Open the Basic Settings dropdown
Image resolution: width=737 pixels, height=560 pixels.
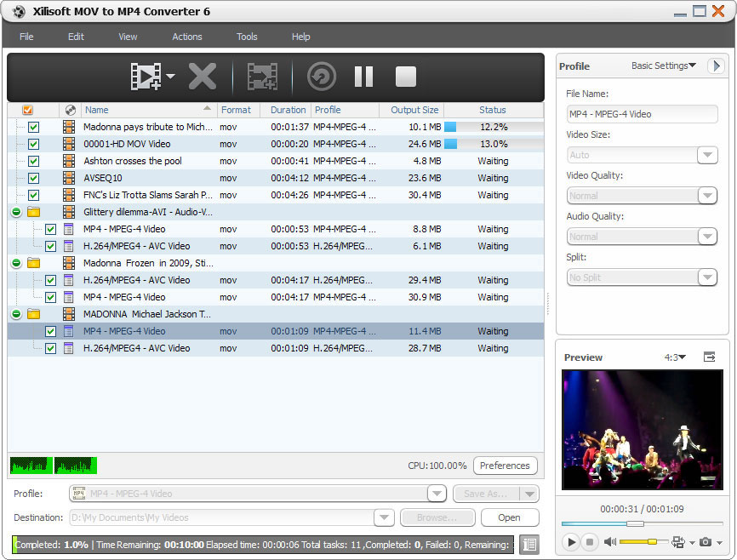click(664, 66)
